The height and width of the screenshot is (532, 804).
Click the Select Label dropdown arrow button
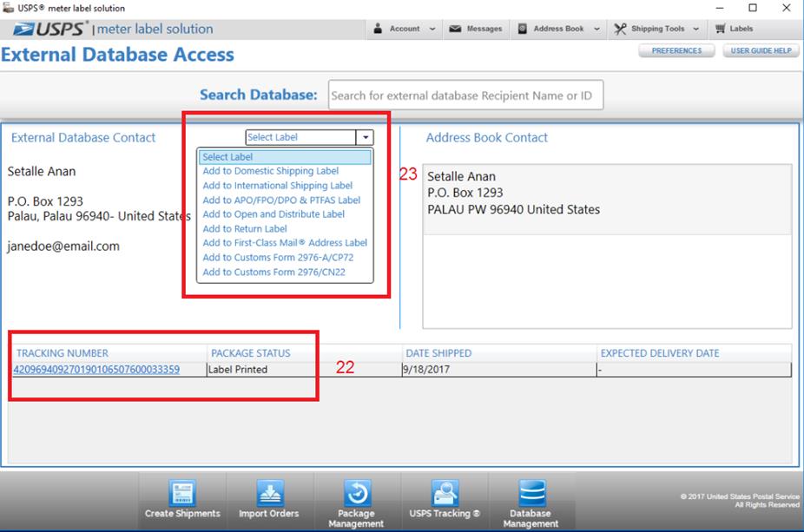point(365,137)
